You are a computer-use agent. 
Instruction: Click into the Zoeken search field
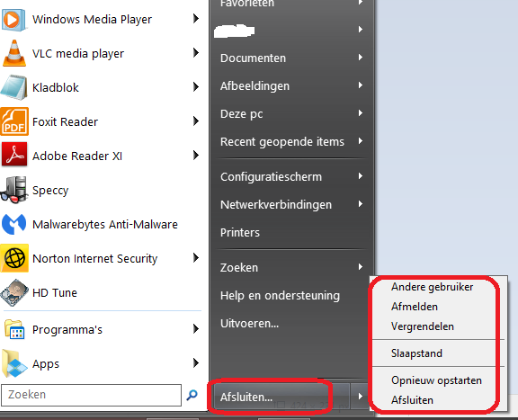coord(91,395)
